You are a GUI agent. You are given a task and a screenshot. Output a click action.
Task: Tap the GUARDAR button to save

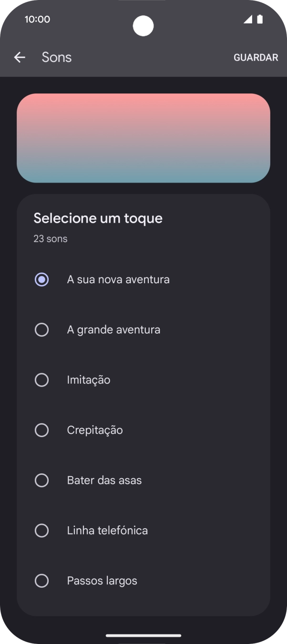pos(256,57)
